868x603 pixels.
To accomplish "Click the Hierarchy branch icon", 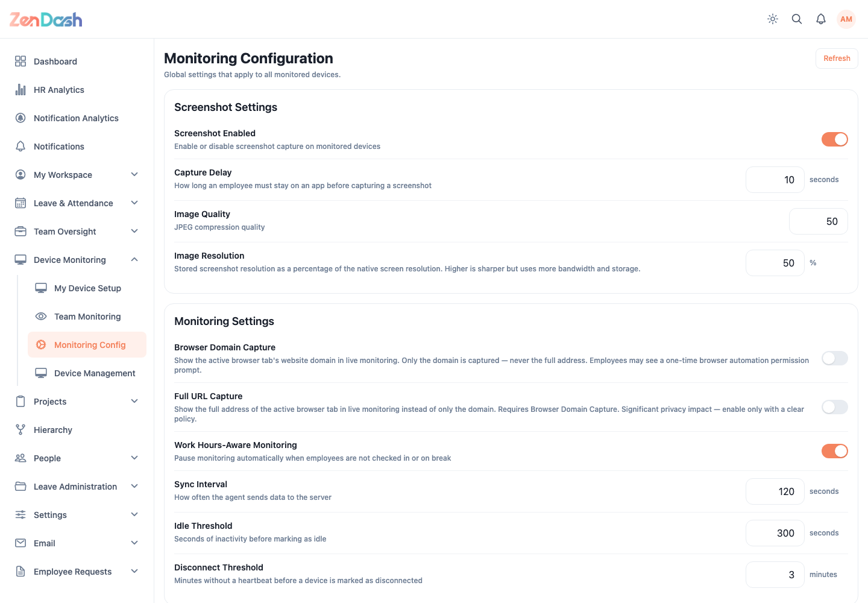I will click(20, 429).
